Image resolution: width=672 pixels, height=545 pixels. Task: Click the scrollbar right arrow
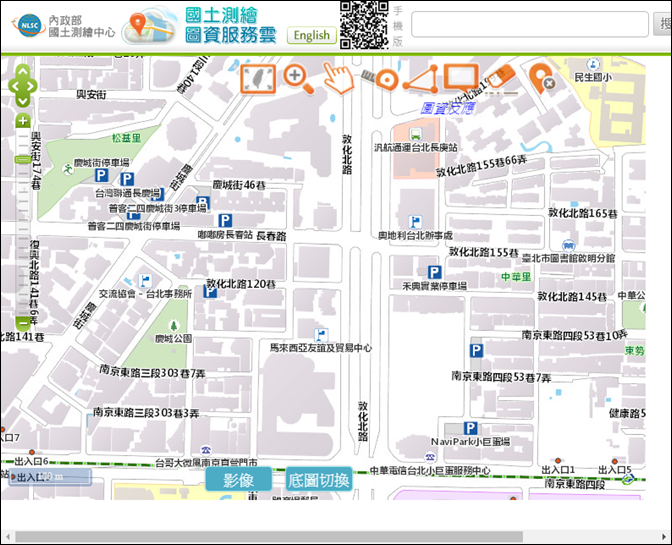665,537
